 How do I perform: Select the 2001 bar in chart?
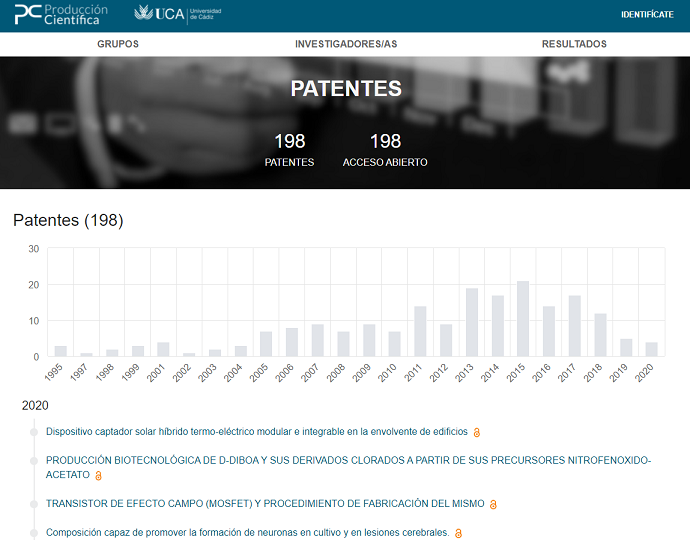pos(163,350)
